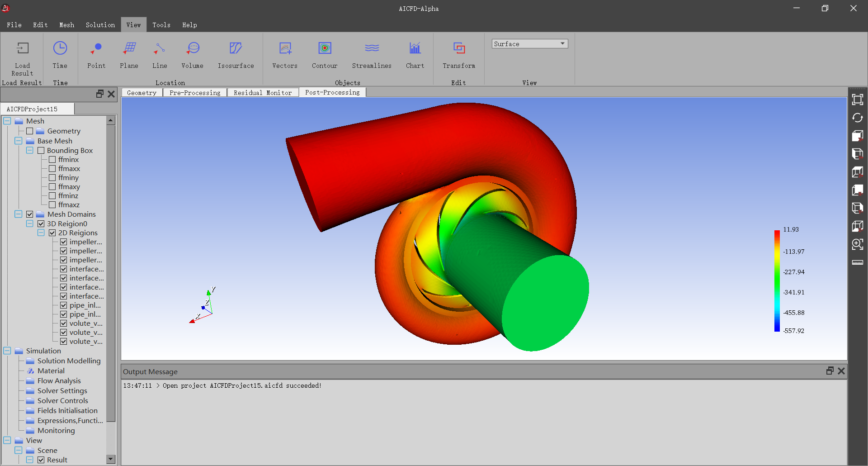Enable the Geometry checkbox
Screen dimensions: 868x466
30,131
